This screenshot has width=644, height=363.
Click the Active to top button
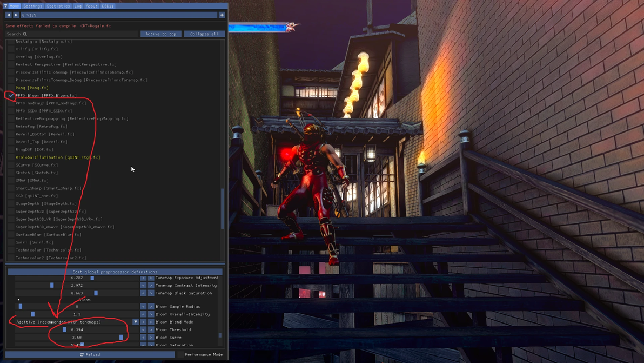160,34
